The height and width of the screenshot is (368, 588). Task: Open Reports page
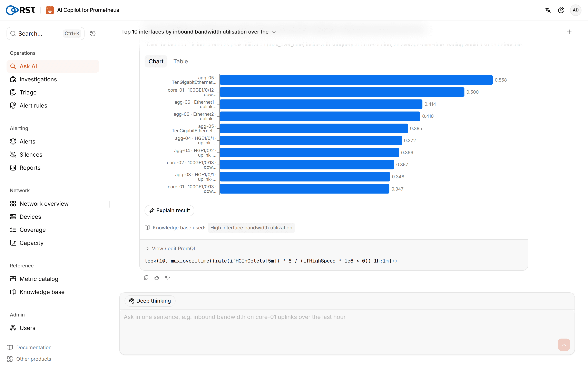point(53,168)
